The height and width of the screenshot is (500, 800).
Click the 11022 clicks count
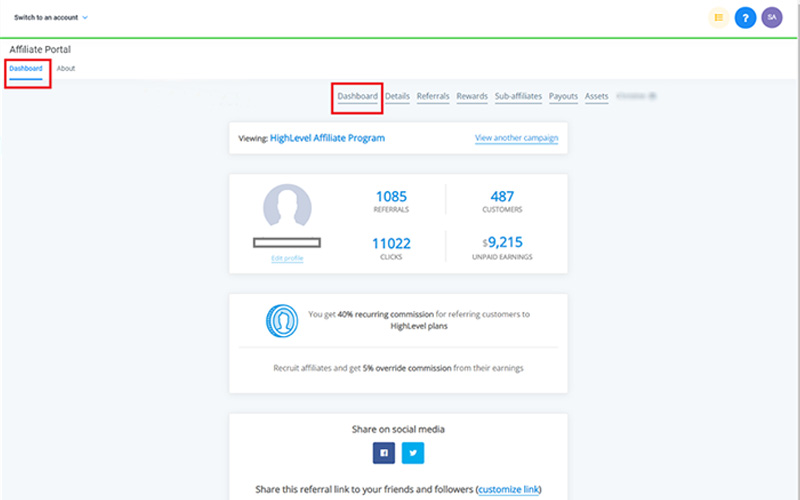point(391,243)
